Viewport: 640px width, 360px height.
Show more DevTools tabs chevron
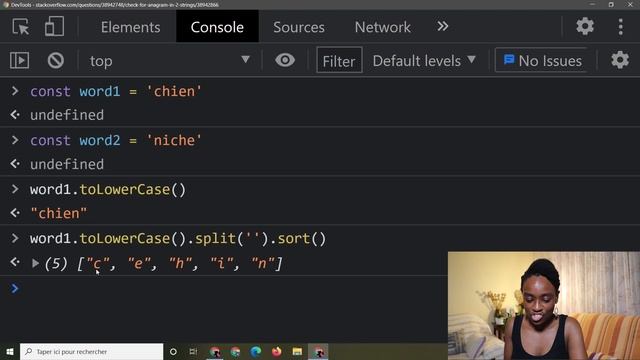pos(443,27)
